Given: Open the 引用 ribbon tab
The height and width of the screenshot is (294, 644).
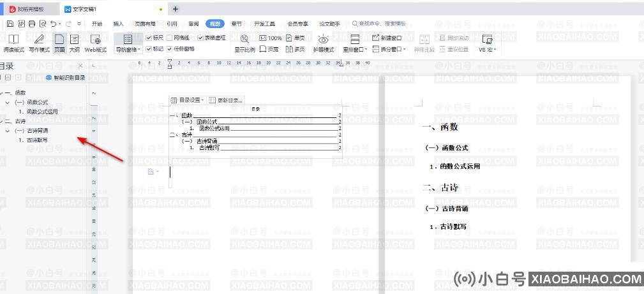Looking at the screenshot, I should pyautogui.click(x=172, y=24).
